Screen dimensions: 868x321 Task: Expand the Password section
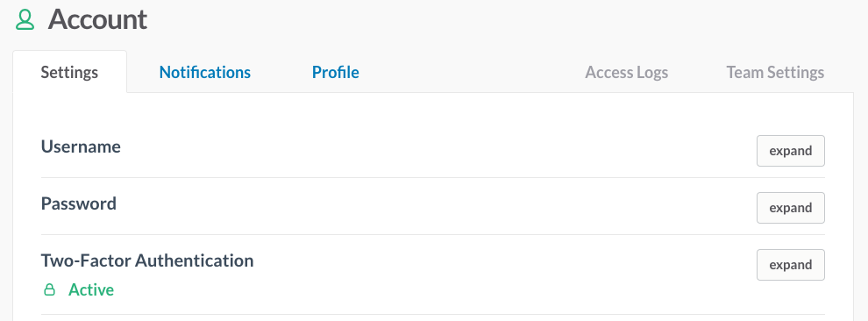tap(791, 208)
